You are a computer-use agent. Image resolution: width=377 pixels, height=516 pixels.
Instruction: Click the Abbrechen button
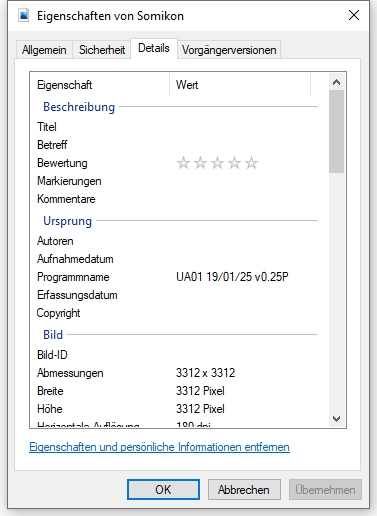pyautogui.click(x=244, y=489)
